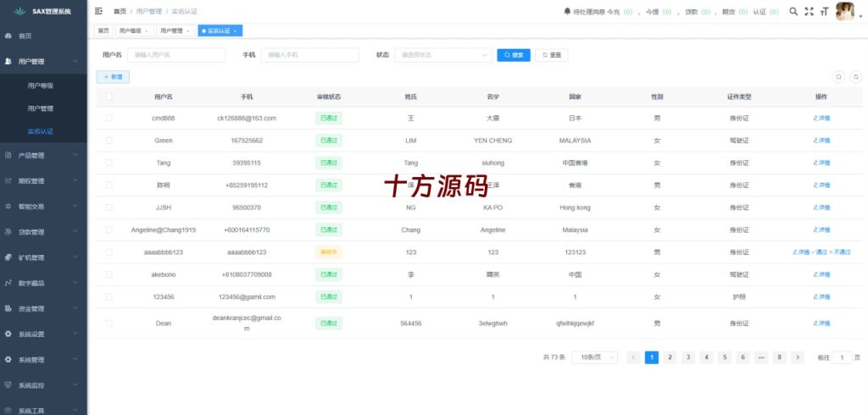Click the 系统设置 gear icon in sidebar
The height and width of the screenshot is (415, 868).
coord(8,335)
